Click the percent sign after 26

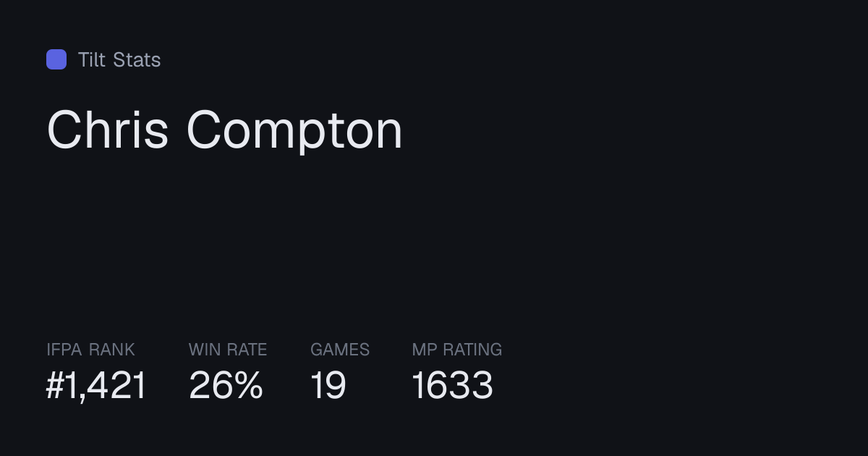[x=249, y=385]
